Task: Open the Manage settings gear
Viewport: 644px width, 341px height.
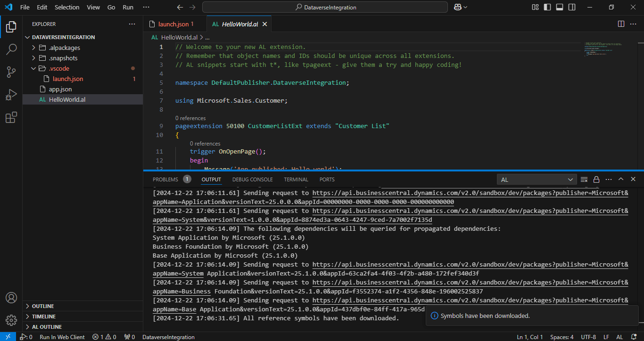Action: click(x=11, y=320)
